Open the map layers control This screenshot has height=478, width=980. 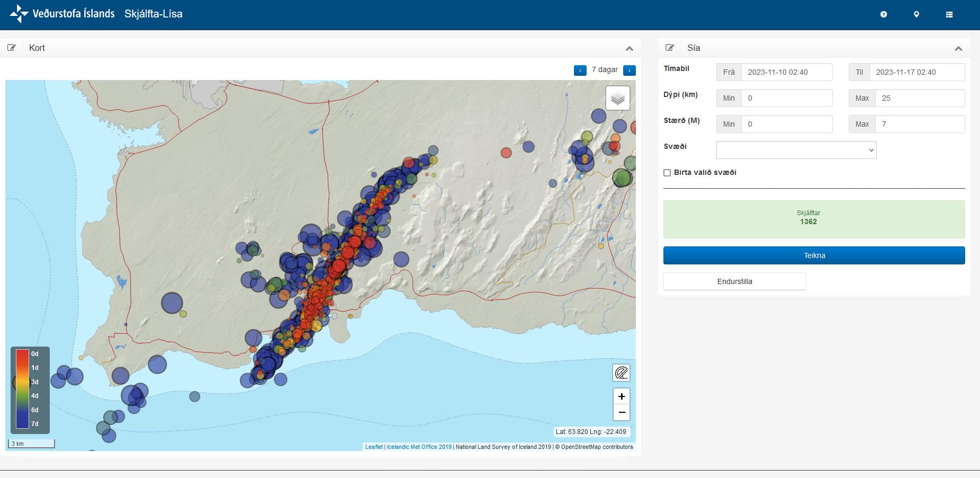(618, 98)
